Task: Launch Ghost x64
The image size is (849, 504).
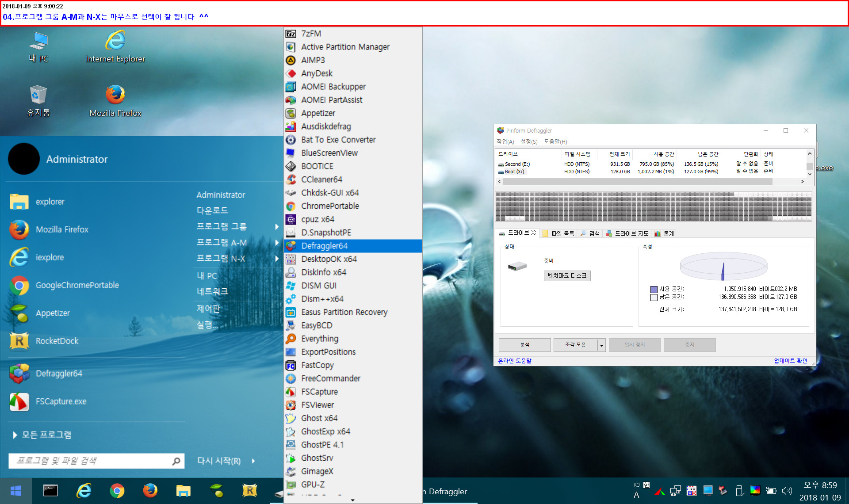Action: (x=352, y=418)
